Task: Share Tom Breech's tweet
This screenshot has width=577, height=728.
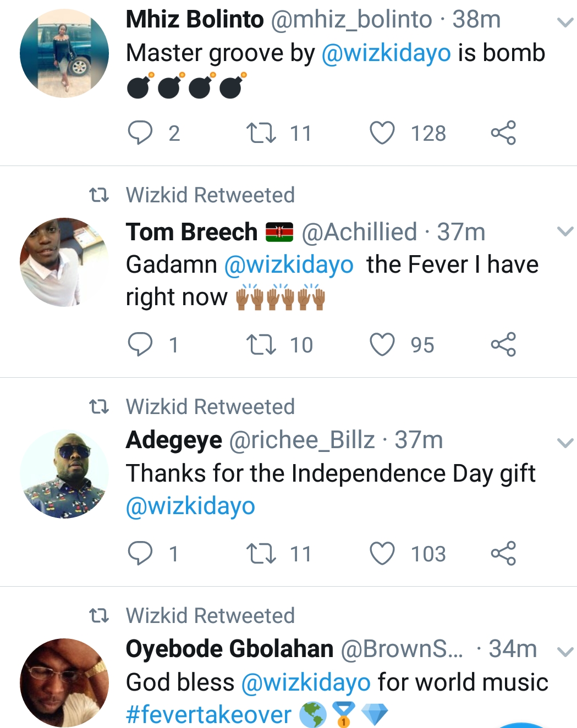Action: pos(503,345)
